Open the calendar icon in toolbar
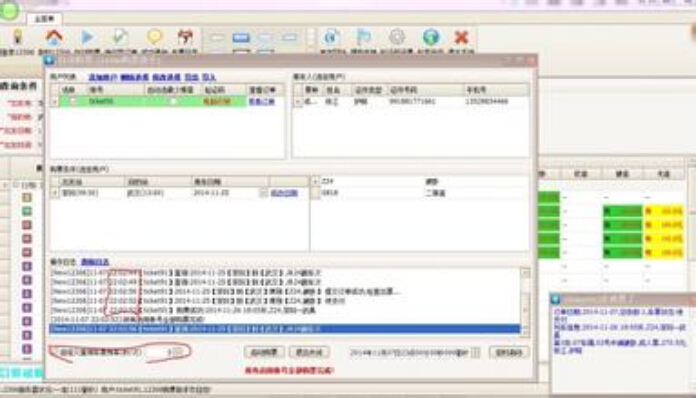 point(185,37)
